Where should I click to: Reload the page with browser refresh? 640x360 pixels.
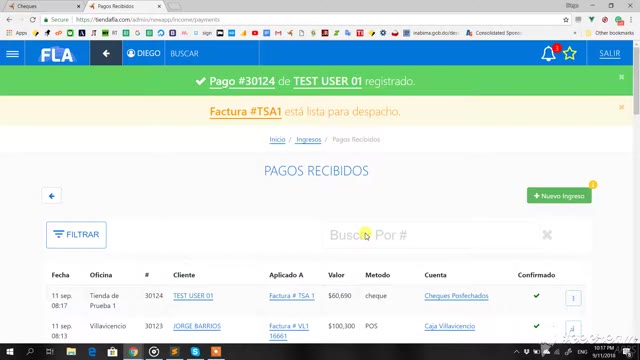click(x=33, y=20)
